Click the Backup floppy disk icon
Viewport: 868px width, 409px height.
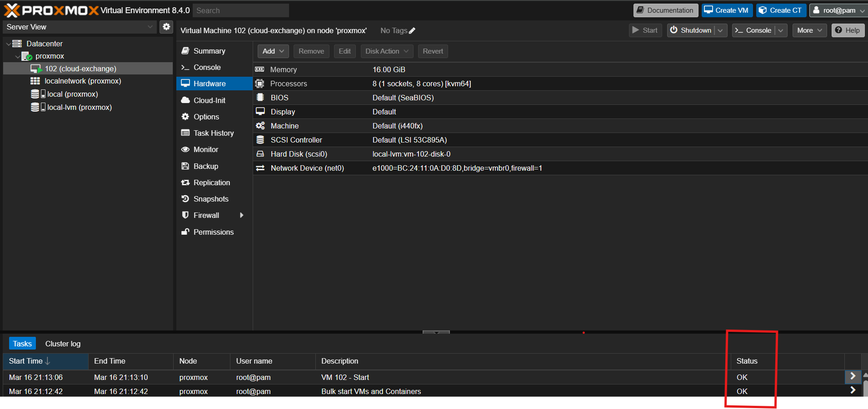pos(185,166)
